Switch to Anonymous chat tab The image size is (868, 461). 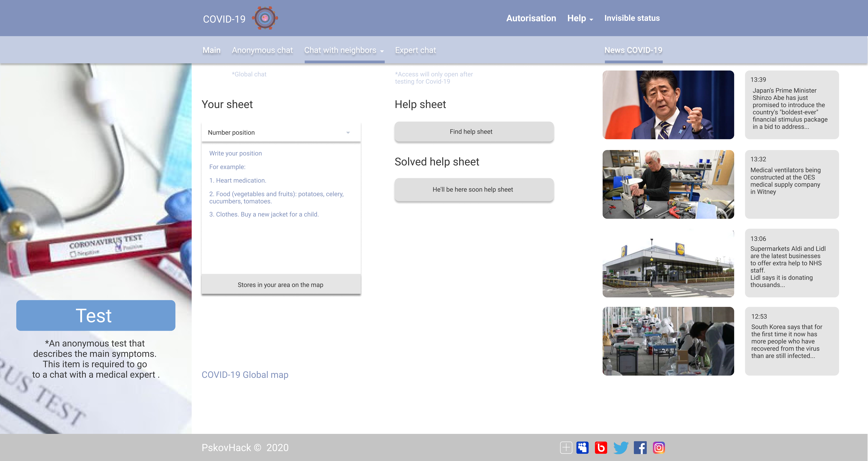pyautogui.click(x=262, y=50)
